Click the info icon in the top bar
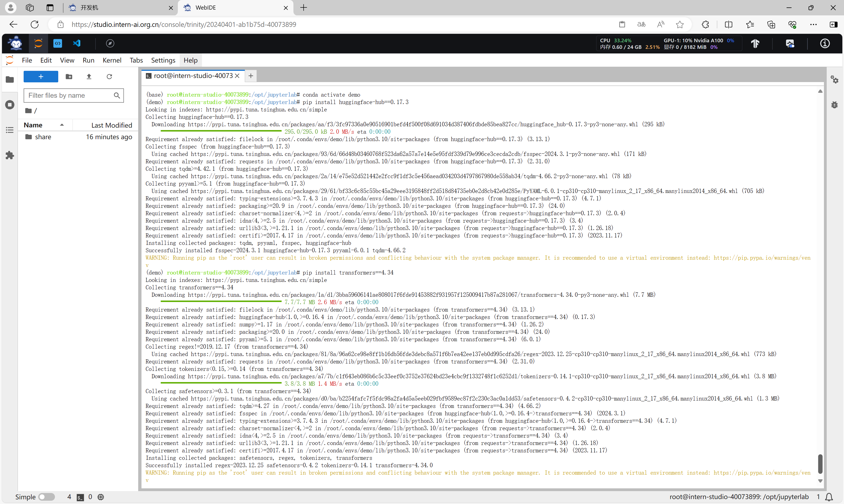Image resolution: width=844 pixels, height=504 pixels. click(x=825, y=43)
